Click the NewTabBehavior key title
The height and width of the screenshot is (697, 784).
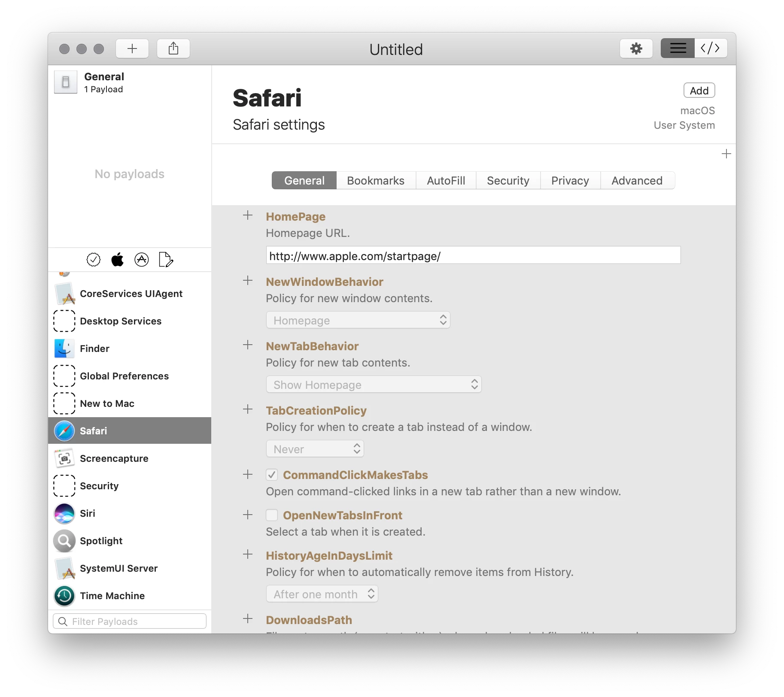point(312,346)
